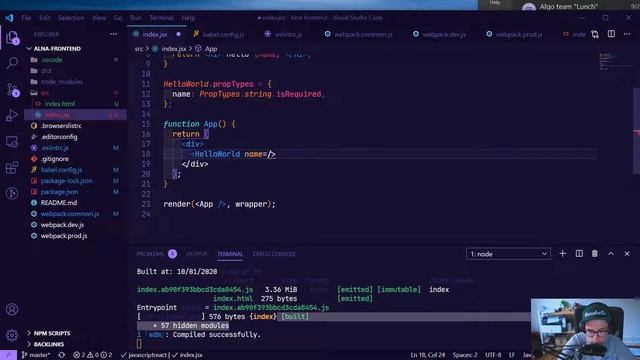Close the terminal panel

click(627, 253)
